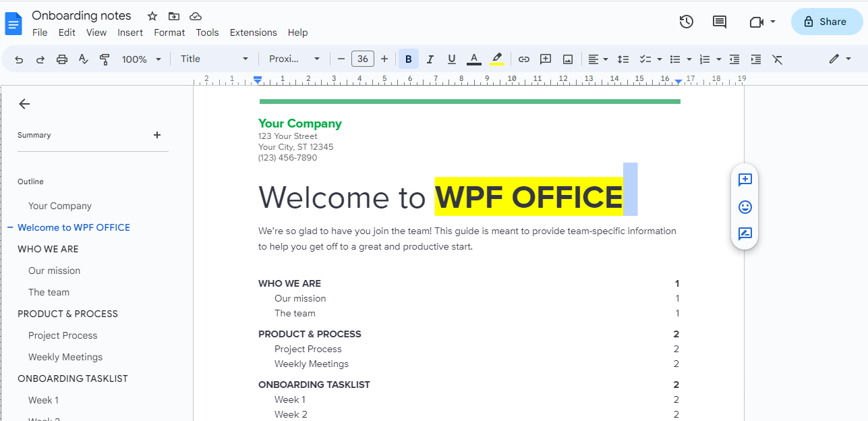This screenshot has height=421, width=868.
Task: Open the text alignment dropdown
Action: [598, 59]
